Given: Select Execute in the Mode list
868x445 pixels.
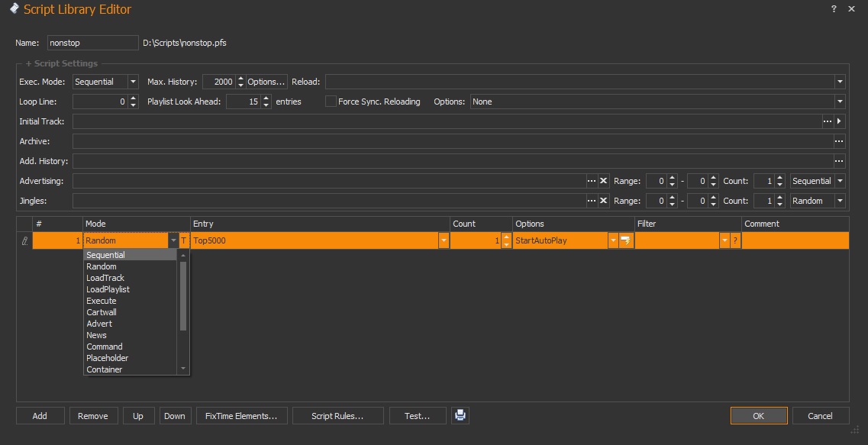Looking at the screenshot, I should [130, 301].
